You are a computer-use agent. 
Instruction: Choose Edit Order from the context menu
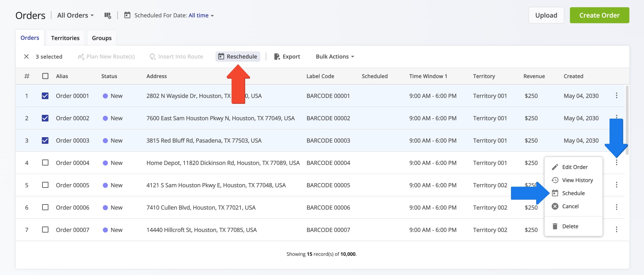click(574, 167)
